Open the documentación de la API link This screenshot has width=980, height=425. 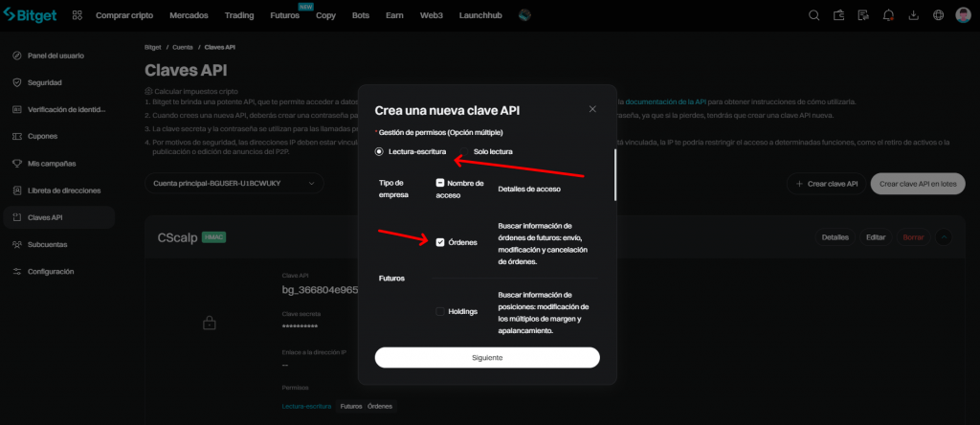(x=666, y=101)
